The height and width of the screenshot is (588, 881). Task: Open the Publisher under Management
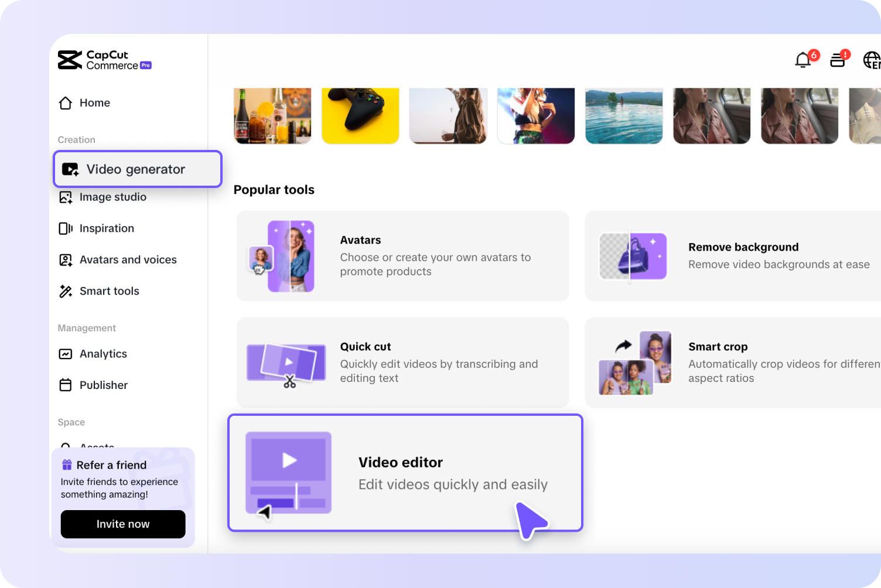103,385
